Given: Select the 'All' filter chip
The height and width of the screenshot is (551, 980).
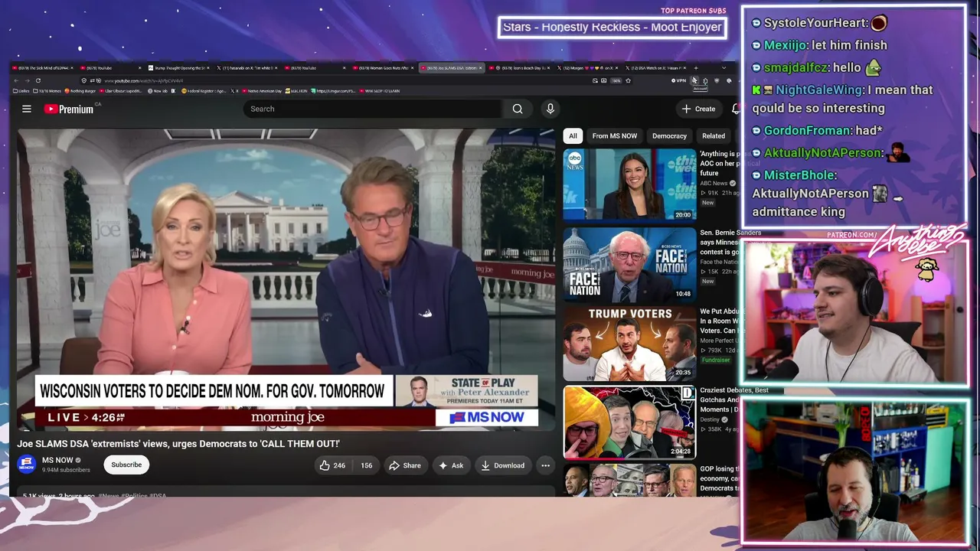Looking at the screenshot, I should (x=573, y=135).
